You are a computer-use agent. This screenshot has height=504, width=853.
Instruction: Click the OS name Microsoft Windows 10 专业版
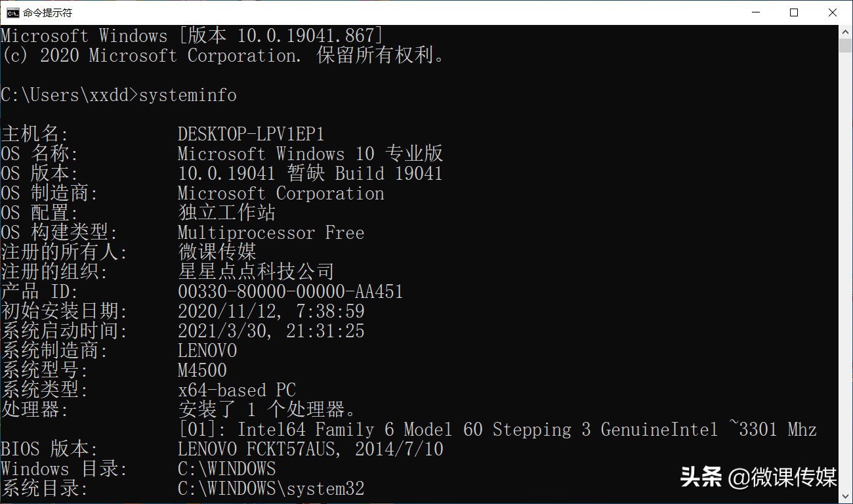point(310,154)
